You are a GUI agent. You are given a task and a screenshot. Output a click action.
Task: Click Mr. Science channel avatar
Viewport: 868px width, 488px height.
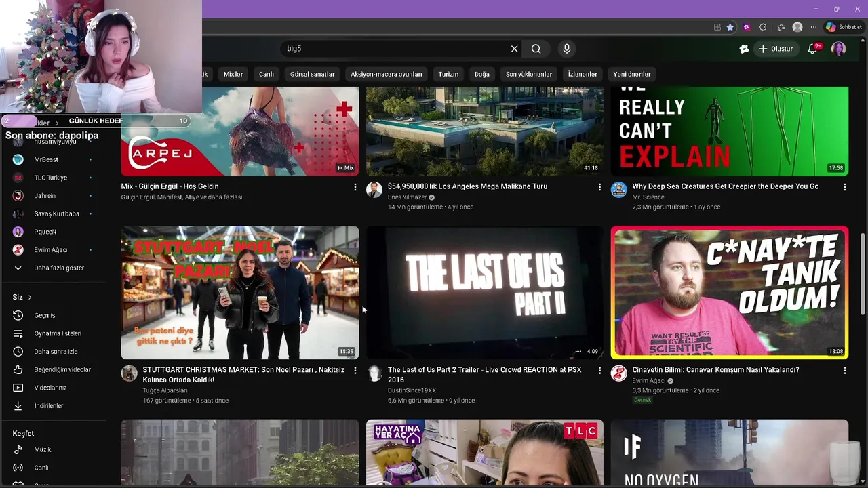[x=618, y=190]
